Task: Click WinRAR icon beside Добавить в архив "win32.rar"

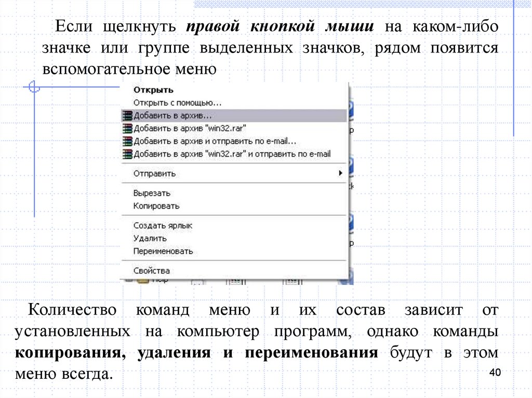Action: click(x=127, y=129)
